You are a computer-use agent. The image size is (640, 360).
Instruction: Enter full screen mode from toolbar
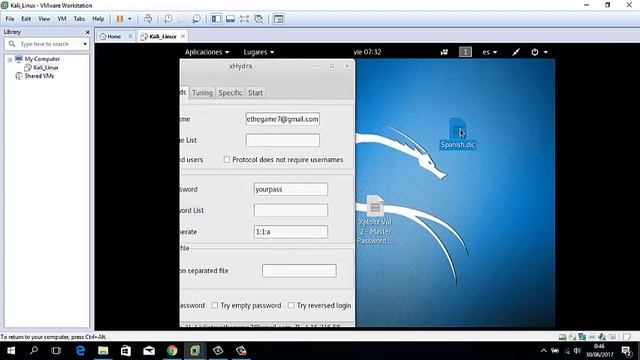(x=244, y=19)
